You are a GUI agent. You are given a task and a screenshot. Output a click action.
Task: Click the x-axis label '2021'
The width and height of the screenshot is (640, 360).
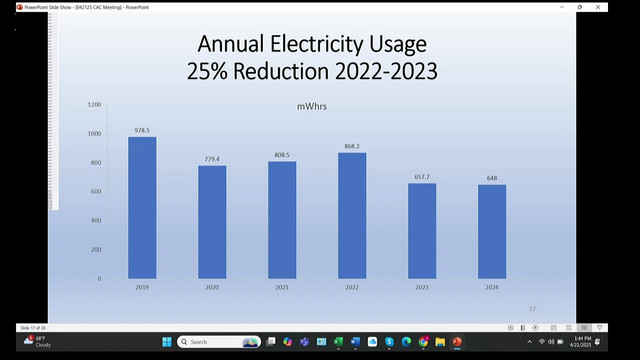282,287
